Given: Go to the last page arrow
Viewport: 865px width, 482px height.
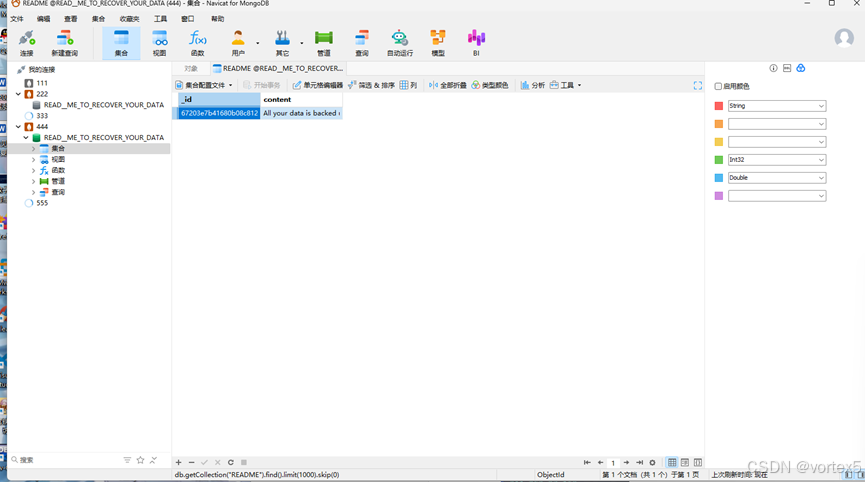Looking at the screenshot, I should (x=639, y=462).
